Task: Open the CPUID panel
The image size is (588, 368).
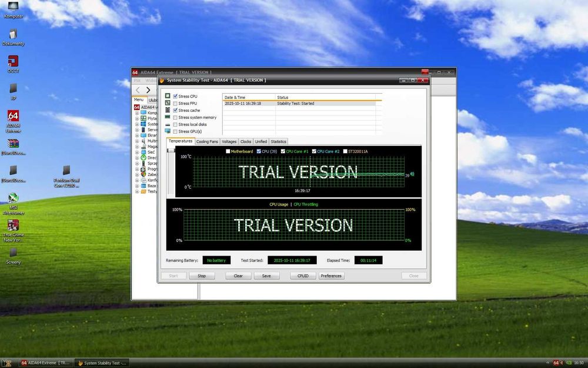Action: [303, 276]
